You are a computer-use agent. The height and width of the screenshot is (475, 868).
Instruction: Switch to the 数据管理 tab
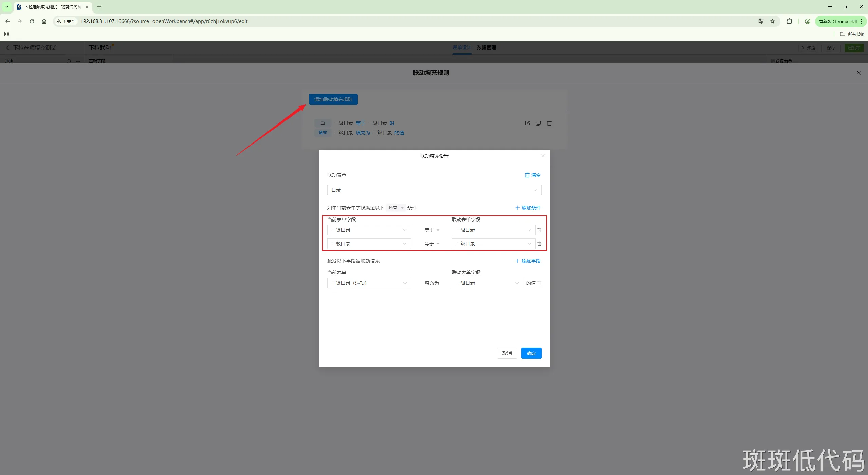pyautogui.click(x=486, y=47)
